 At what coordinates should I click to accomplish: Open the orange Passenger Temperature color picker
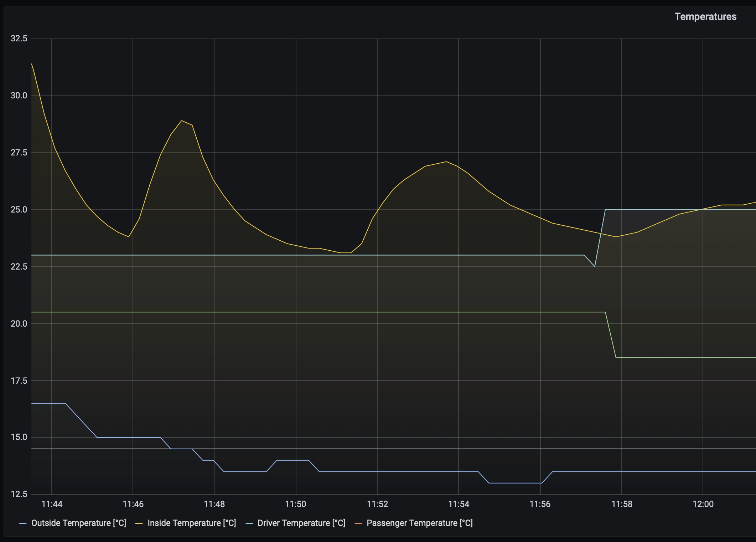click(358, 523)
